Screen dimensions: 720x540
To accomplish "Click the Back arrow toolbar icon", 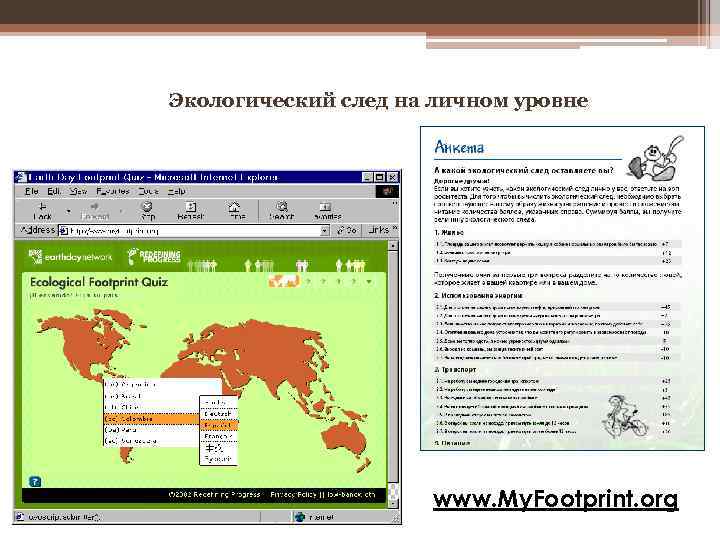I will tap(42, 207).
